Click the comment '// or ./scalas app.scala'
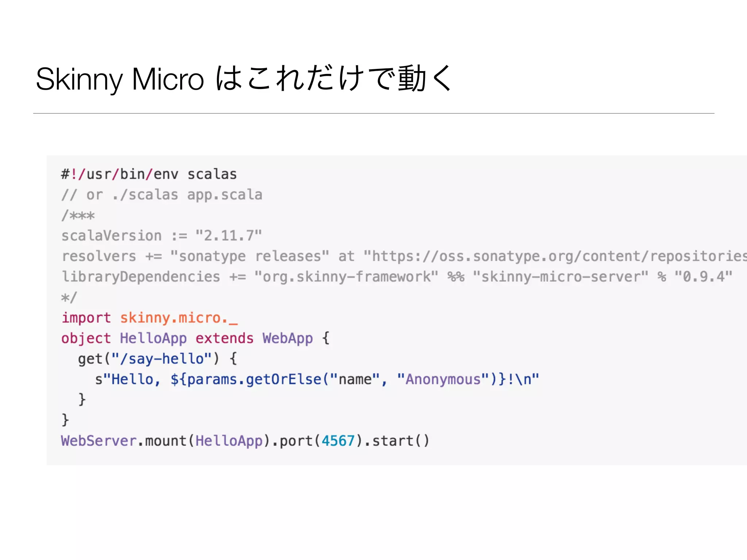Screen dimensions: 747x560 pos(162,195)
